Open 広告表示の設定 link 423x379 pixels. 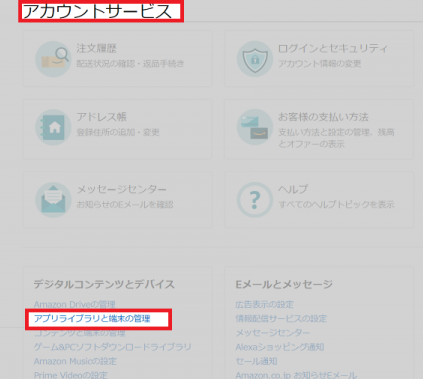pyautogui.click(x=265, y=304)
